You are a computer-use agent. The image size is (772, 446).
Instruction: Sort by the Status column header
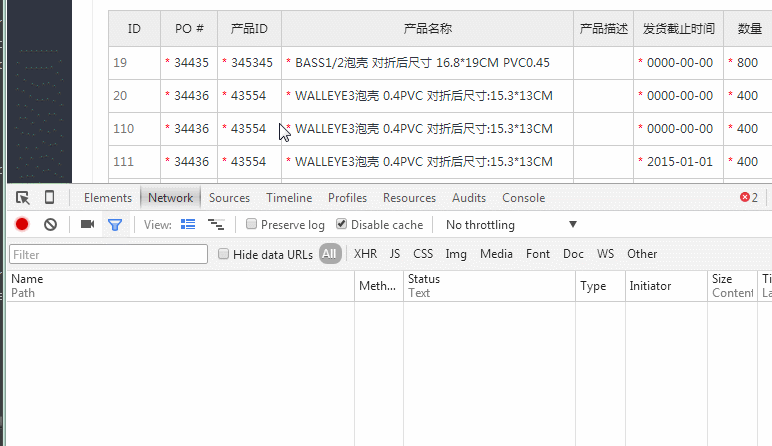tap(489, 286)
